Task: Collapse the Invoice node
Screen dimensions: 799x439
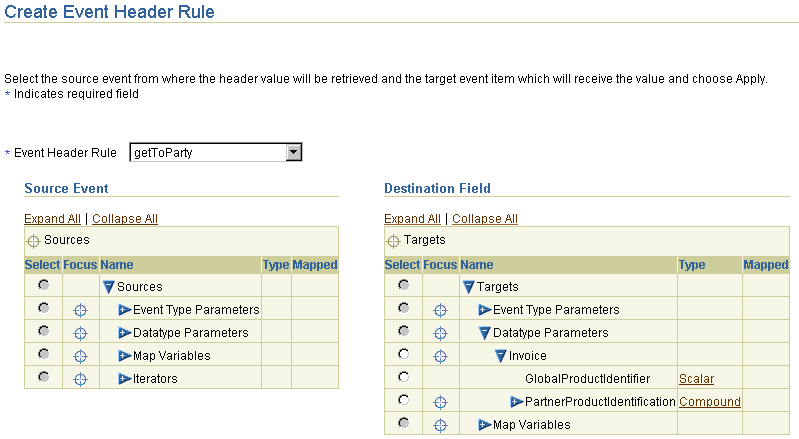Action: pyautogui.click(x=501, y=356)
